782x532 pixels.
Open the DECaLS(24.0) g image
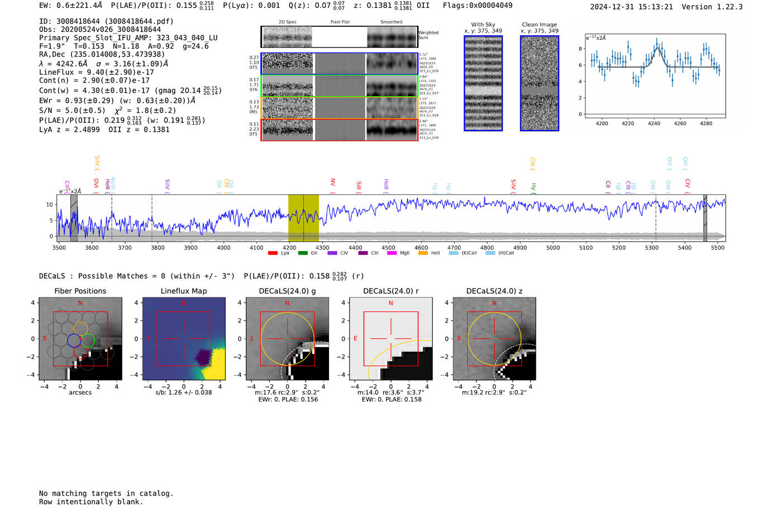[287, 339]
